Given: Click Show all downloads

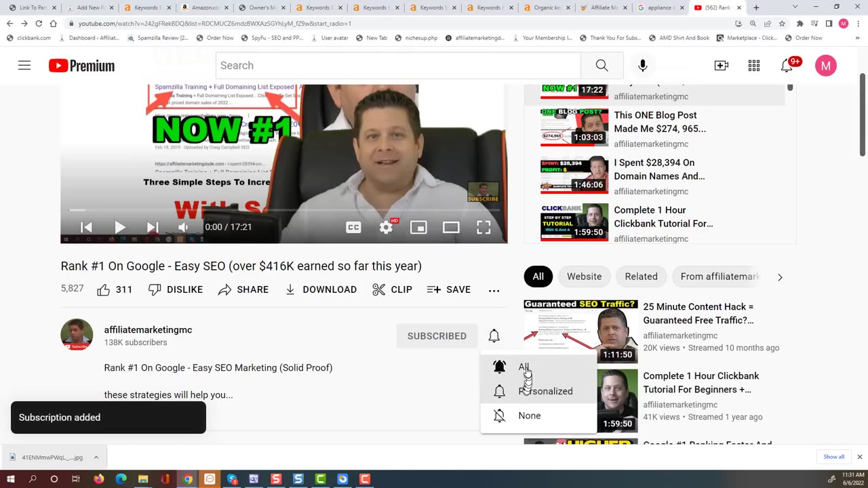Looking at the screenshot, I should [x=833, y=457].
